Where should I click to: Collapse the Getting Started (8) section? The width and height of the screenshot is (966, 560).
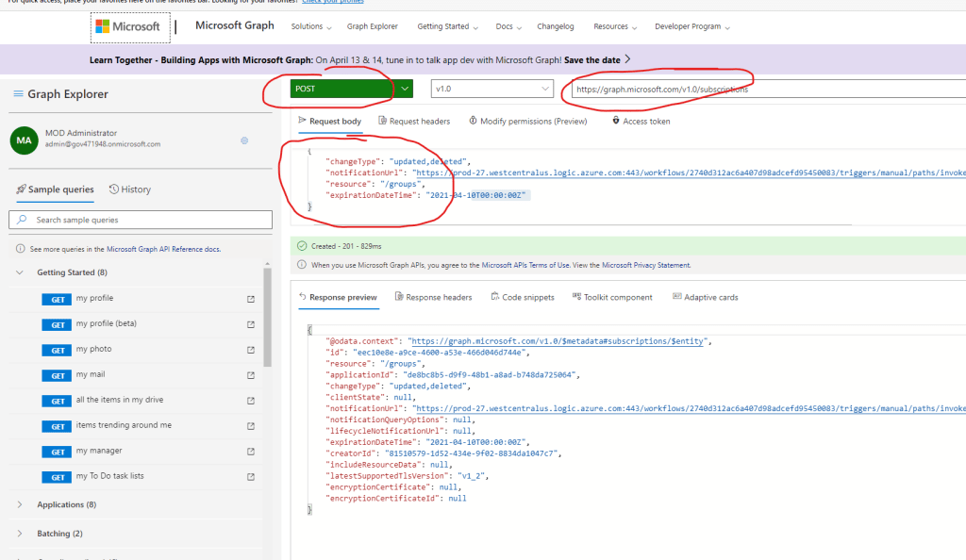pos(21,272)
